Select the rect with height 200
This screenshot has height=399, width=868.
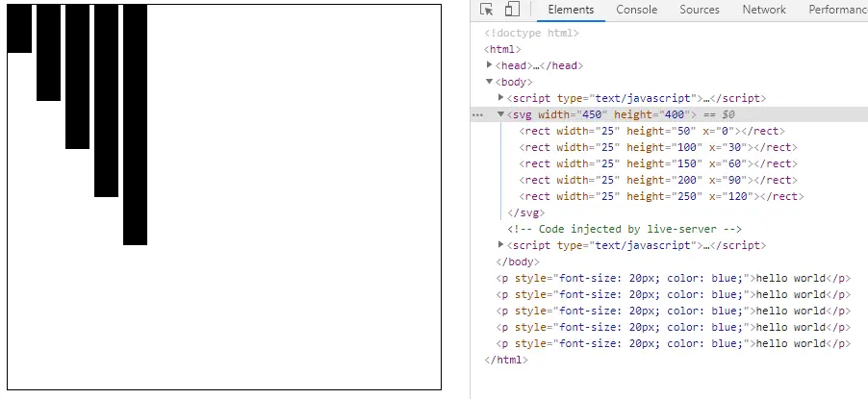[658, 180]
